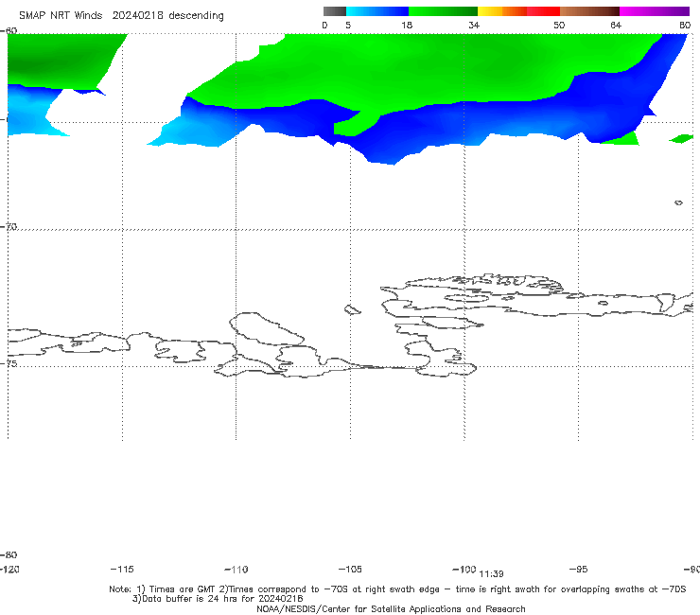
Task: Click the NOAA/NESDIS credit line
Action: 391,609
